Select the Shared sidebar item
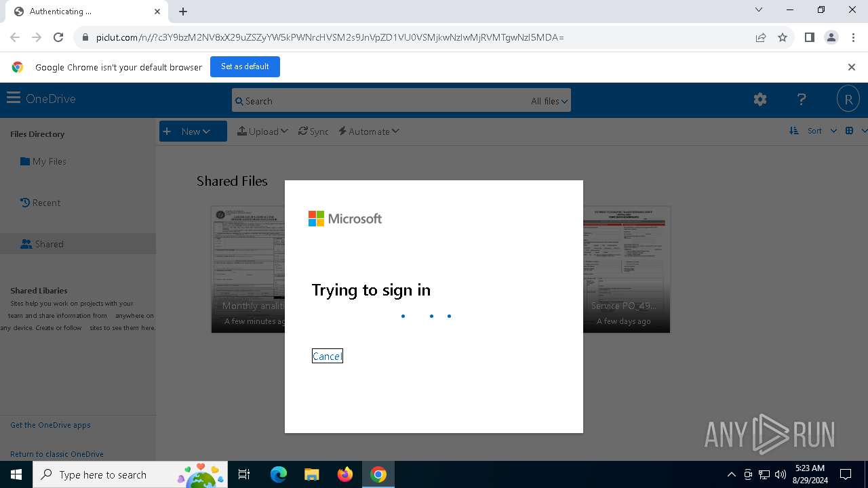This screenshot has height=488, width=868. 78,244
